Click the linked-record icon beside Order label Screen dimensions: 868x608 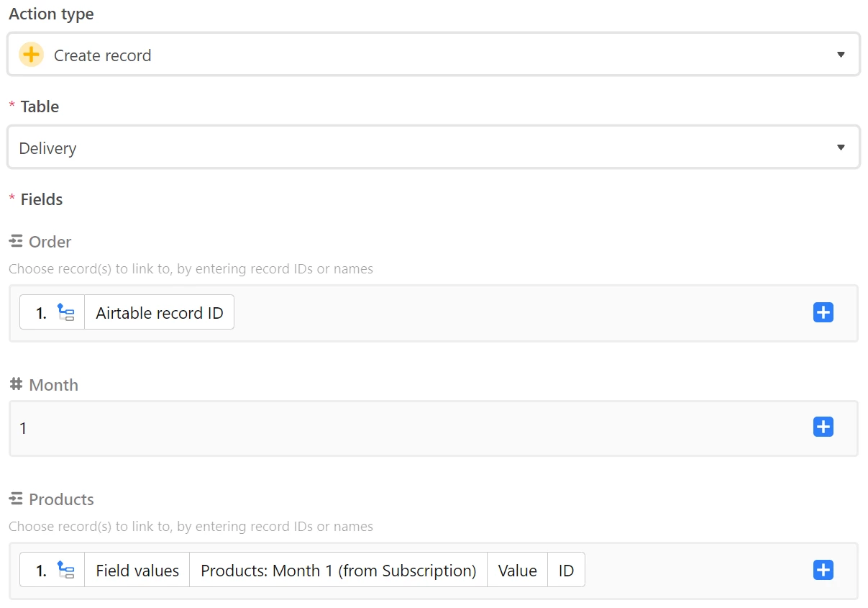pyautogui.click(x=16, y=242)
